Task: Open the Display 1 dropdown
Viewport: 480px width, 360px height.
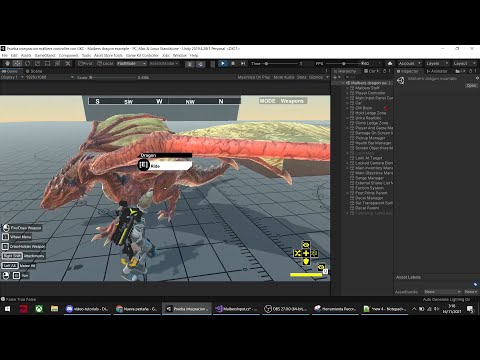Action: (12, 77)
